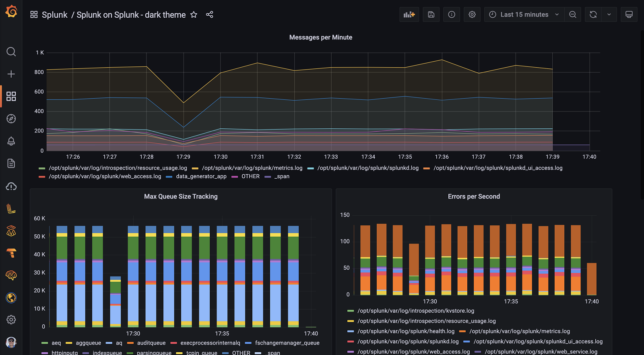The image size is (644, 355).
Task: Open the Dashboards four-squares sidebar icon
Action: click(11, 96)
